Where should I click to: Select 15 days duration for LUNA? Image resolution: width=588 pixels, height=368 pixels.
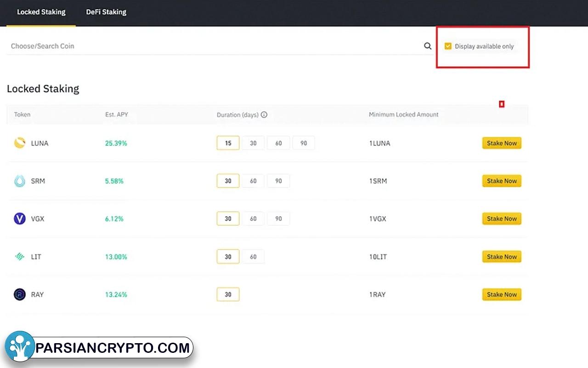[228, 143]
